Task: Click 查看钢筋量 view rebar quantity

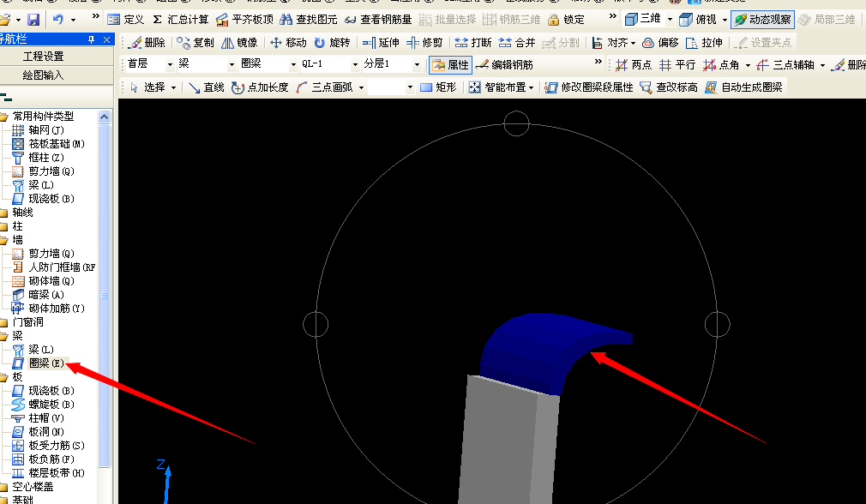Action: (x=378, y=20)
